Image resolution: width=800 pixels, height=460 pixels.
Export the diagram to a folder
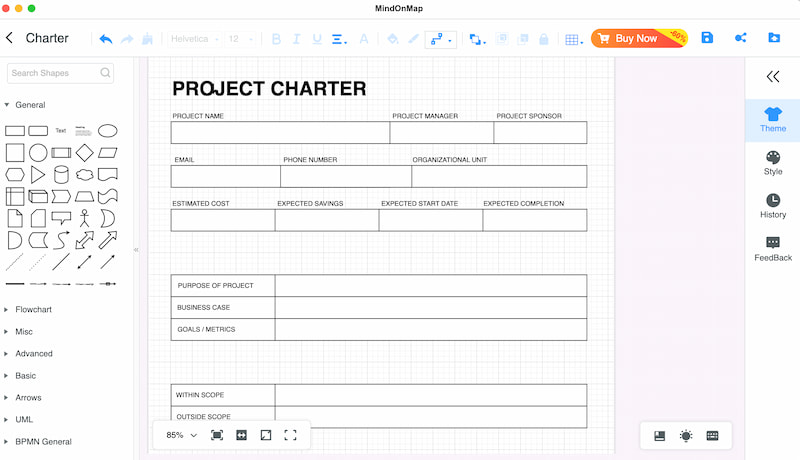774,38
